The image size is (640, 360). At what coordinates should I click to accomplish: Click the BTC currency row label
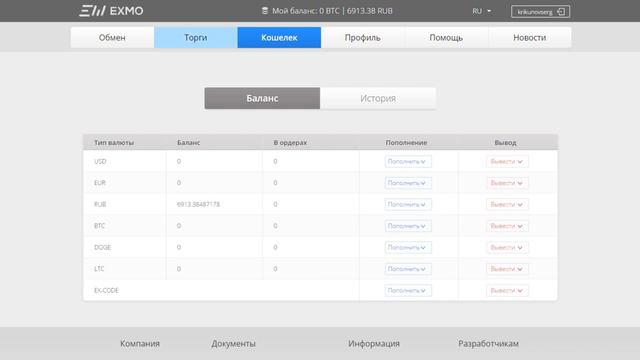click(99, 226)
